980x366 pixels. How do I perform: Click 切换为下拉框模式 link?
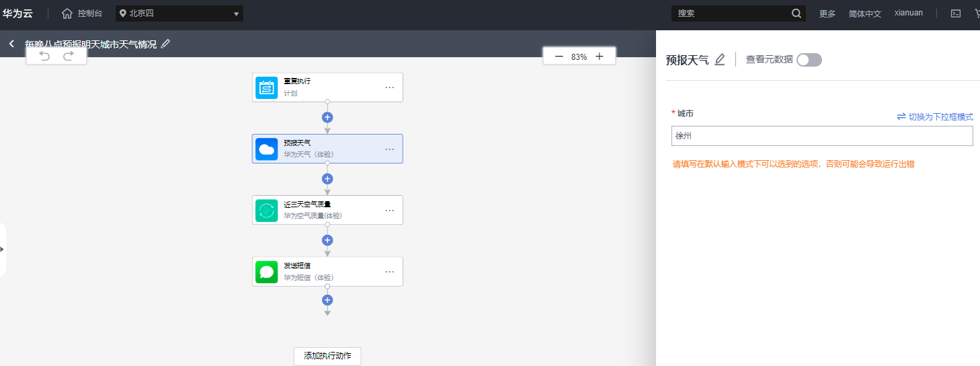pos(935,116)
